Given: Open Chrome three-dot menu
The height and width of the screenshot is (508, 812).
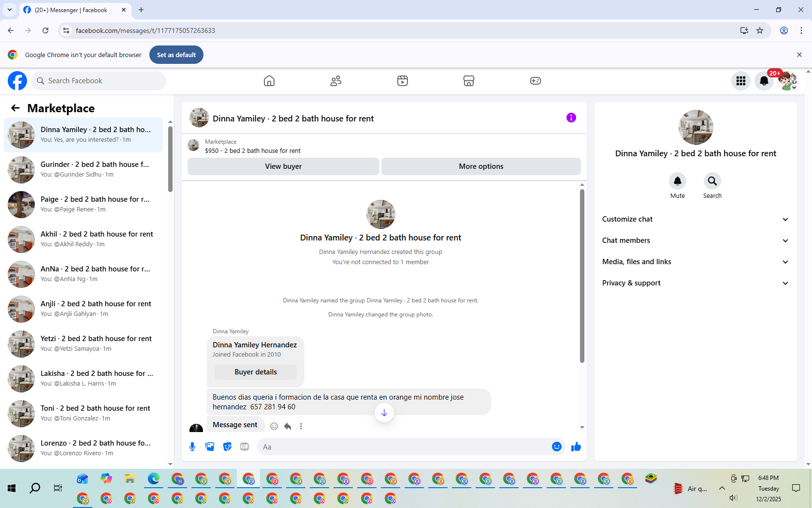Looking at the screenshot, I should [801, 30].
